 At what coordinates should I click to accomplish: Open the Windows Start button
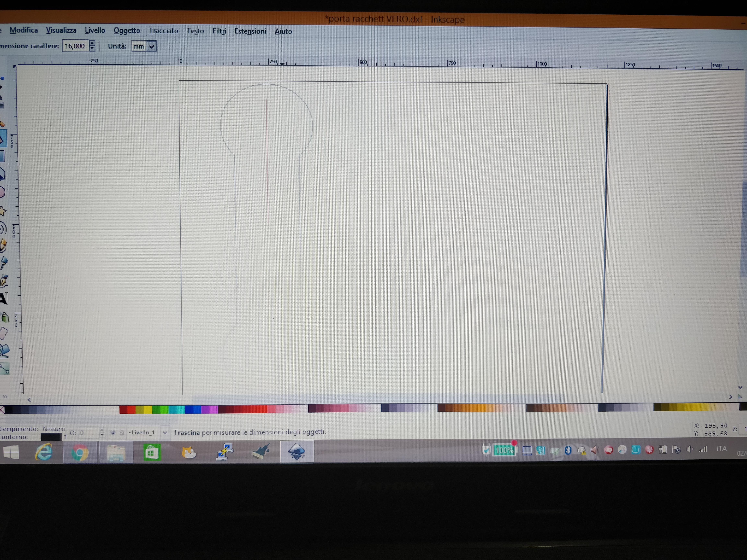11,452
